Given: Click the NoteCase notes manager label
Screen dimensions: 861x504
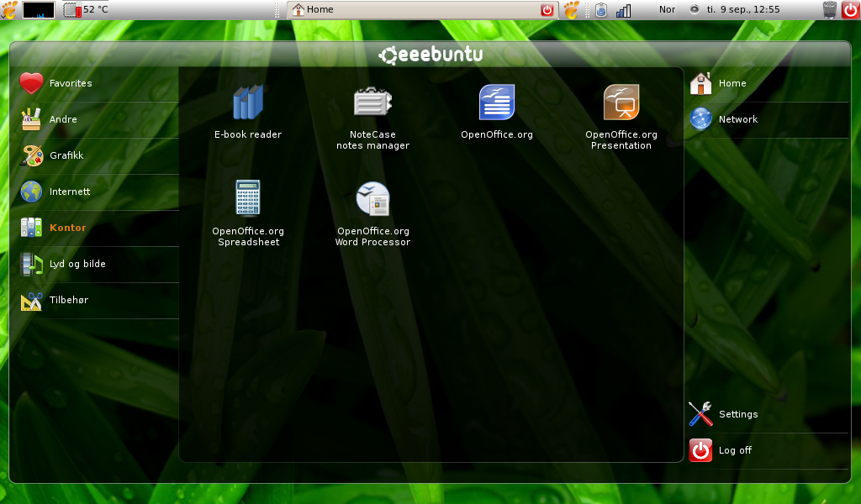Looking at the screenshot, I should click(372, 139).
